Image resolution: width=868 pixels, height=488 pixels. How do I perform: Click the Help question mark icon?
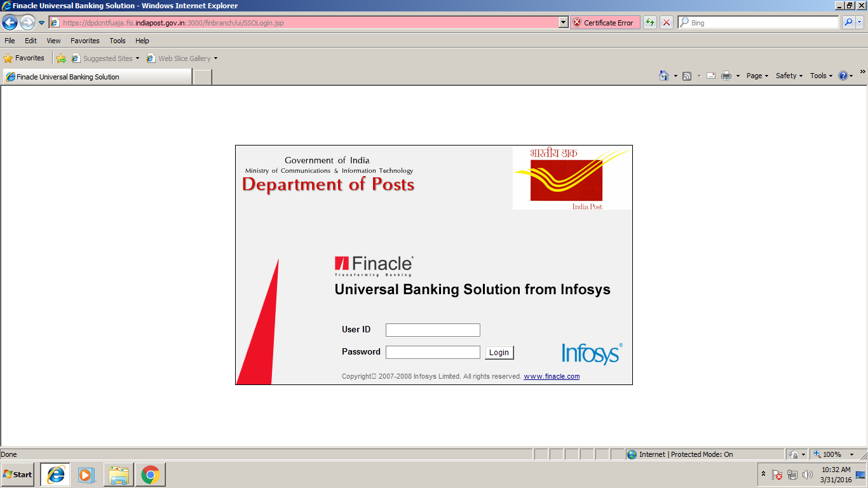[x=843, y=75]
